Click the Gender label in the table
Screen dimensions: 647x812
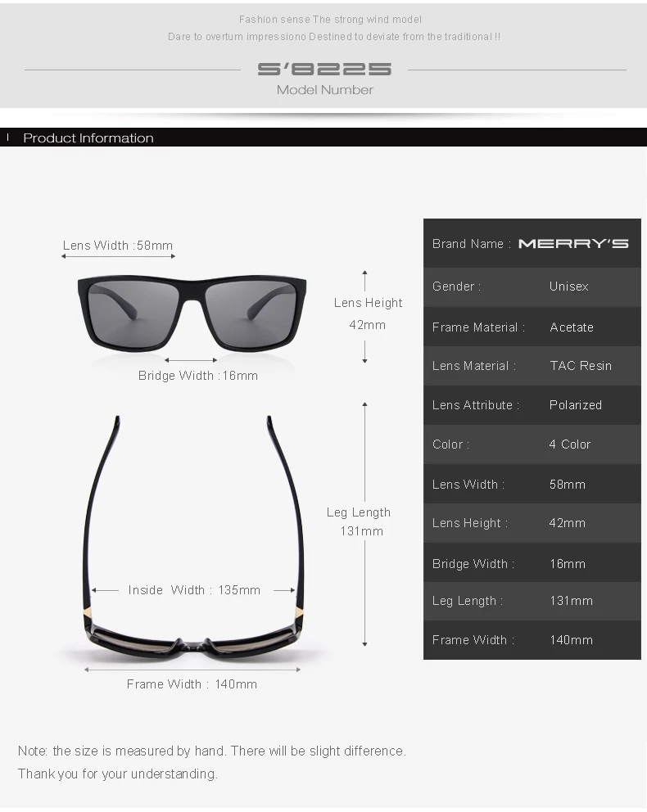click(456, 286)
